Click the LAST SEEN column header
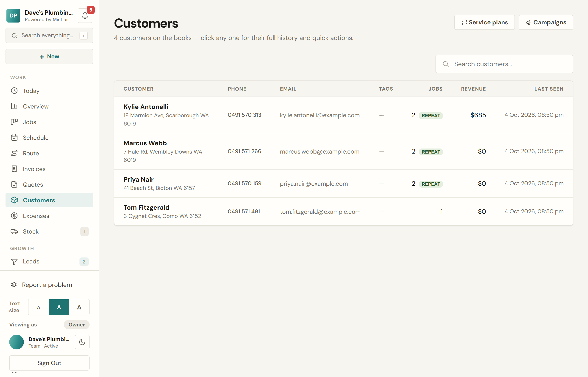Screen dimensions: 588x377 [549, 89]
